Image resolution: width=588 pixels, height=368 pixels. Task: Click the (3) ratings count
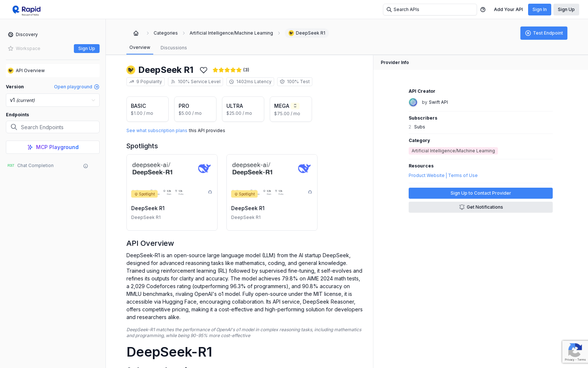click(x=246, y=70)
